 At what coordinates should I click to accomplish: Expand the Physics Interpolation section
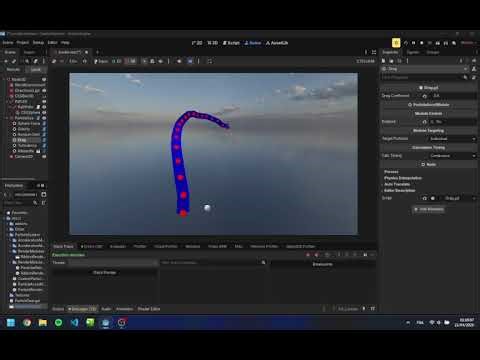tap(403, 178)
